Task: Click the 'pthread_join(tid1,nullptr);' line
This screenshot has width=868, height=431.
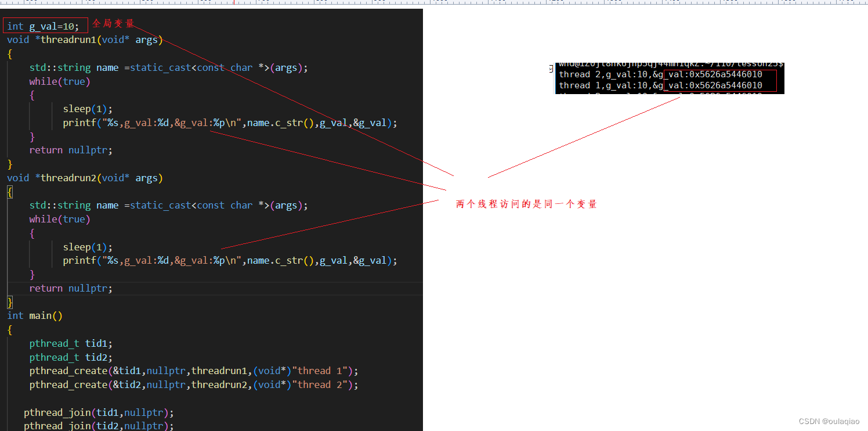Action: point(99,412)
